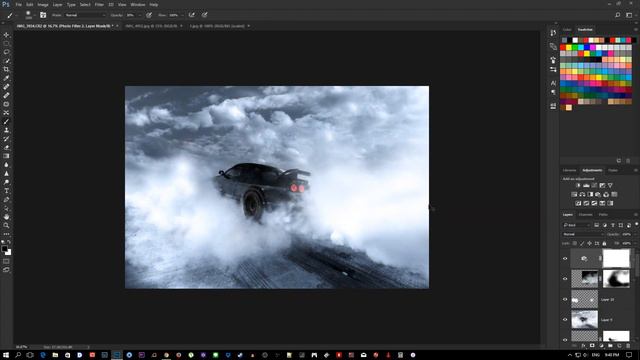
Task: Open Brush Settings panel in options bar
Action: tap(43, 15)
